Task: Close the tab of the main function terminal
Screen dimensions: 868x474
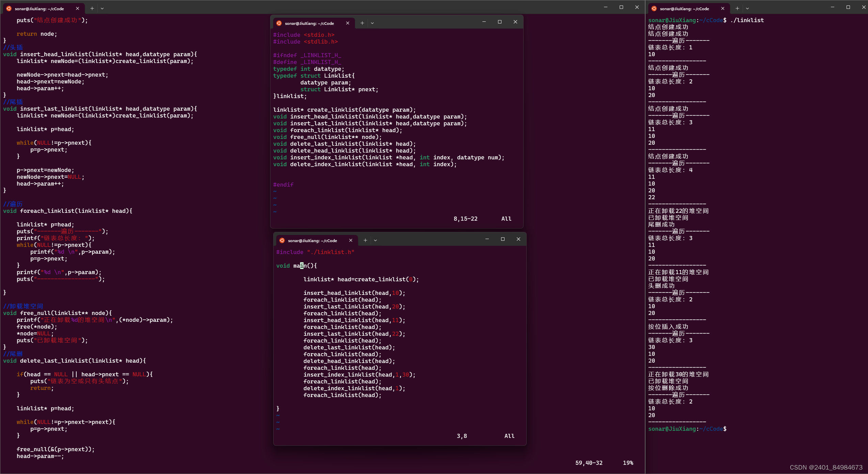Action: 351,240
